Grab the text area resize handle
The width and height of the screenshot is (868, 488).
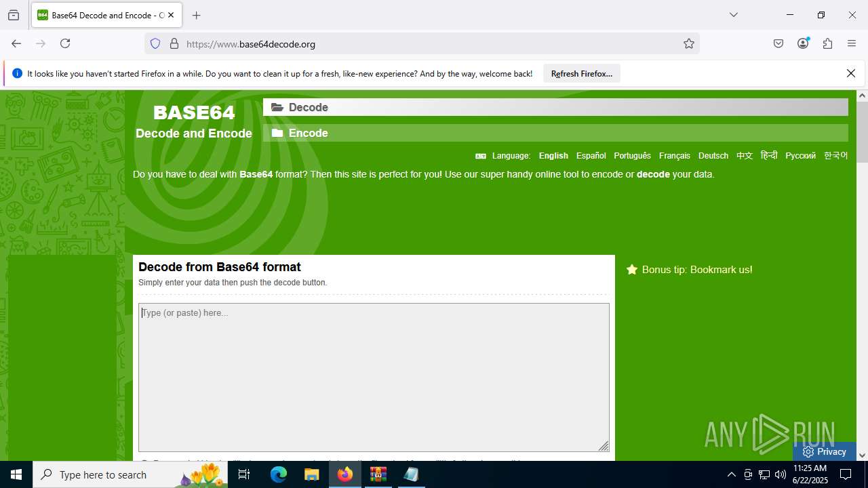tap(604, 445)
